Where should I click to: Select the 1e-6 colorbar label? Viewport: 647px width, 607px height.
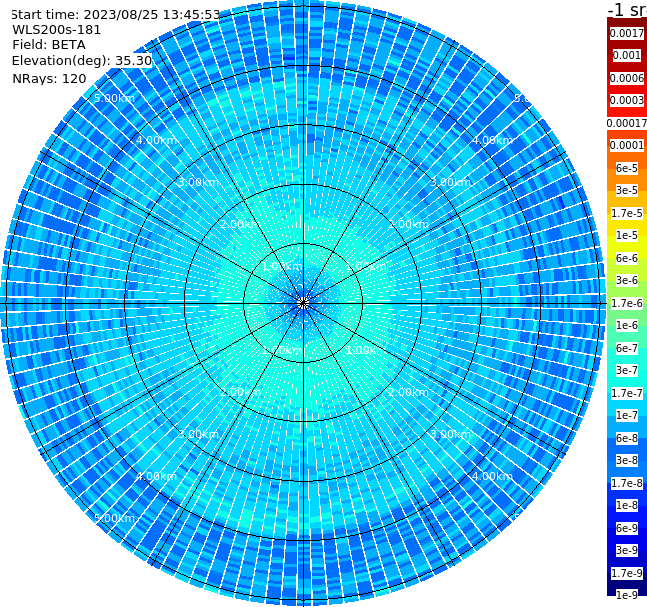click(x=627, y=325)
